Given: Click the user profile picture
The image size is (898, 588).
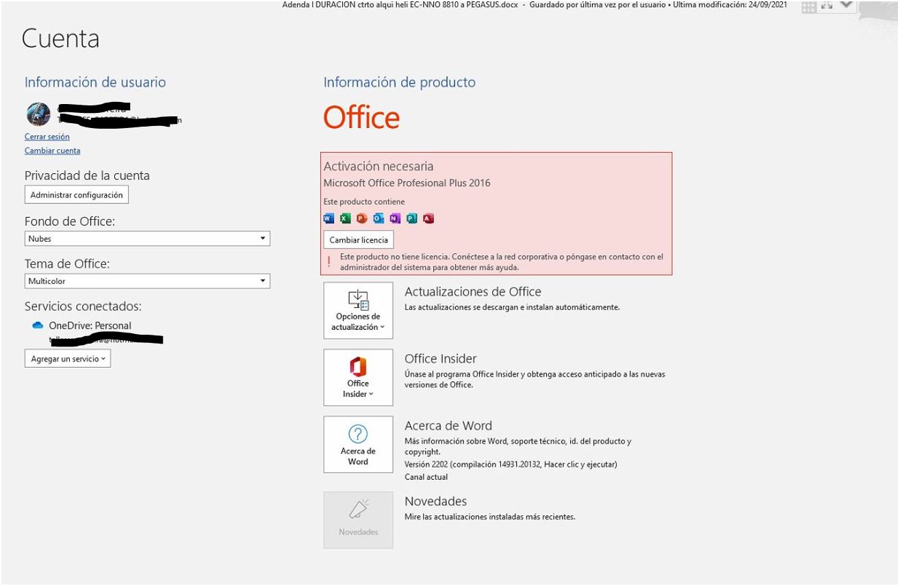Looking at the screenshot, I should [x=38, y=114].
